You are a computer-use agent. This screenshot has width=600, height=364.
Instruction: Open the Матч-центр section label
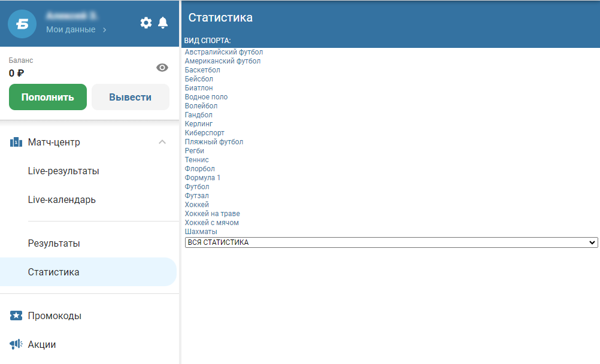point(54,142)
